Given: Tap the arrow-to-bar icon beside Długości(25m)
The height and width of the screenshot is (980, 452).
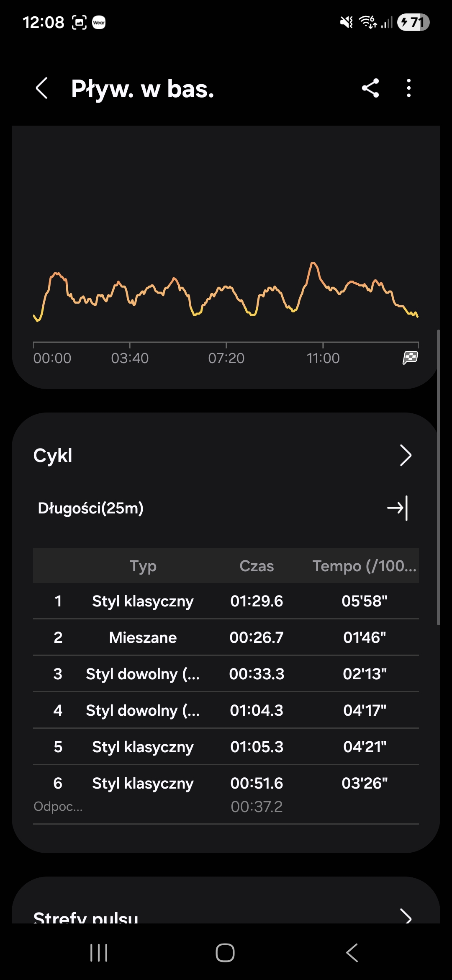Looking at the screenshot, I should tap(397, 508).
